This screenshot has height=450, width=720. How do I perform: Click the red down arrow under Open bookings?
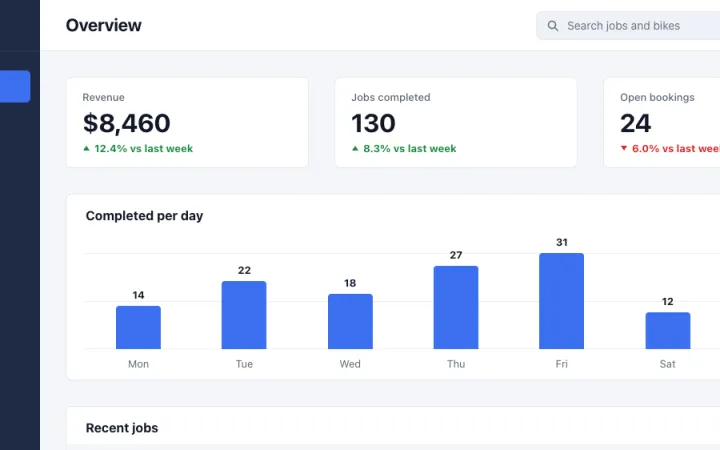(x=624, y=148)
